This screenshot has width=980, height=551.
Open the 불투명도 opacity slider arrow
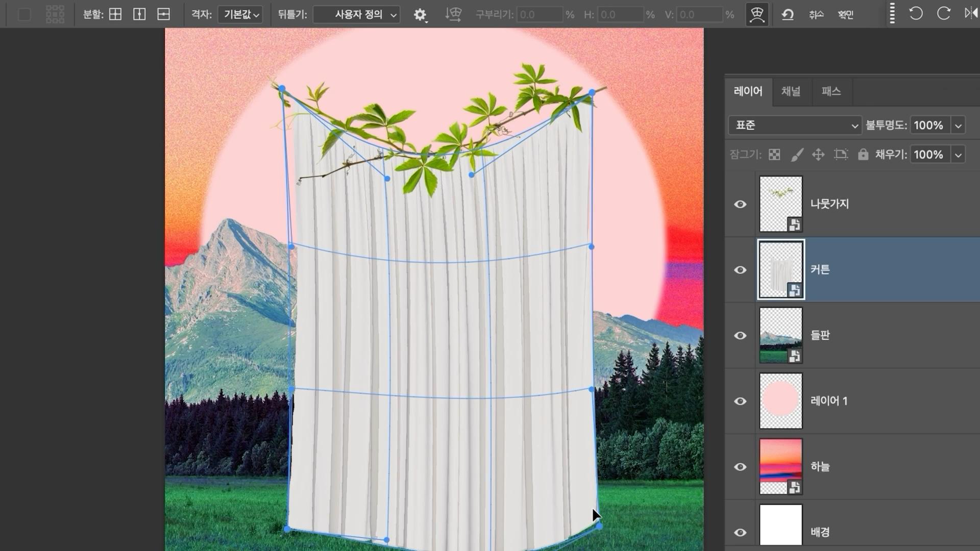958,126
